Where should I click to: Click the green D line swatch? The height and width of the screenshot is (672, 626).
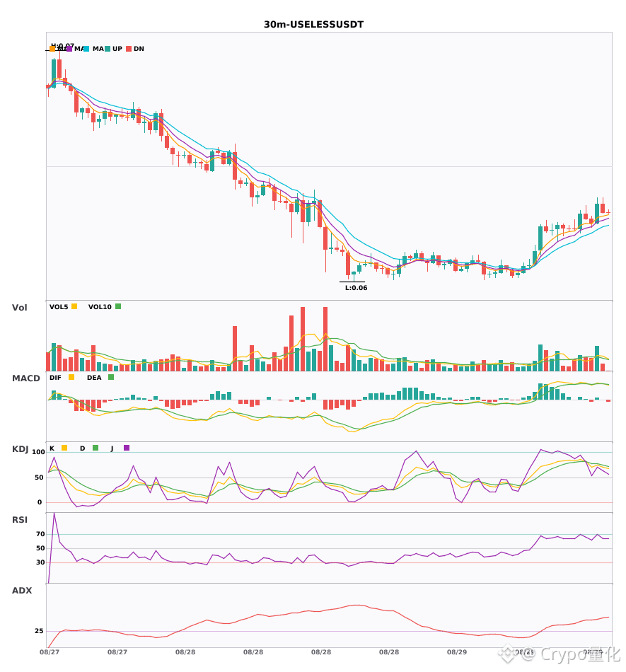95,448
